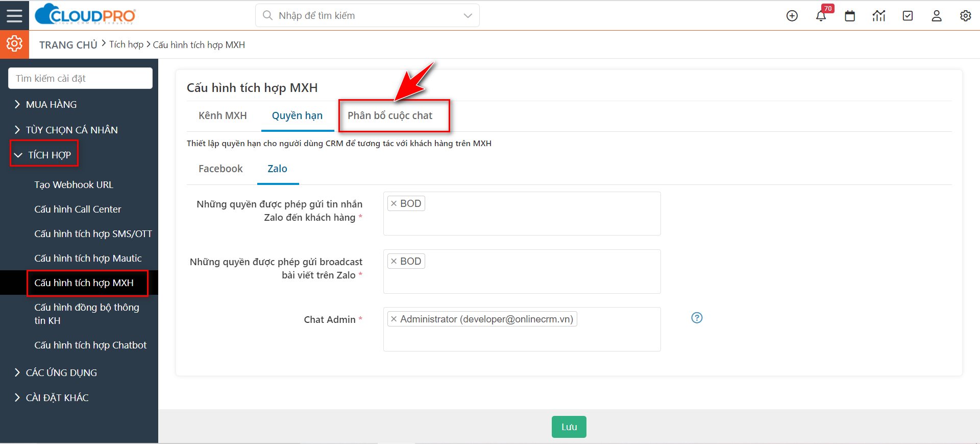Select the Quyền hạn tab
This screenshot has height=444, width=980.
[x=297, y=115]
